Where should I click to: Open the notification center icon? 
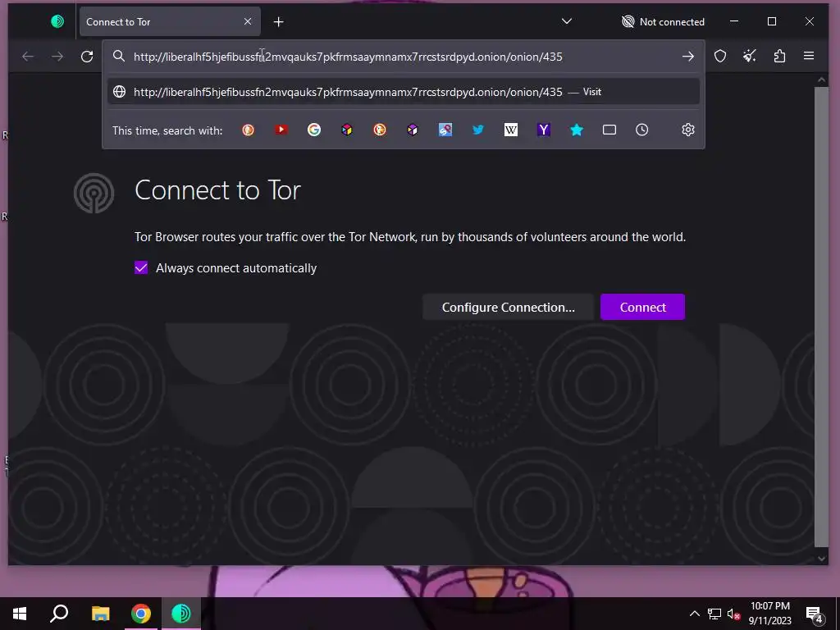(815, 614)
